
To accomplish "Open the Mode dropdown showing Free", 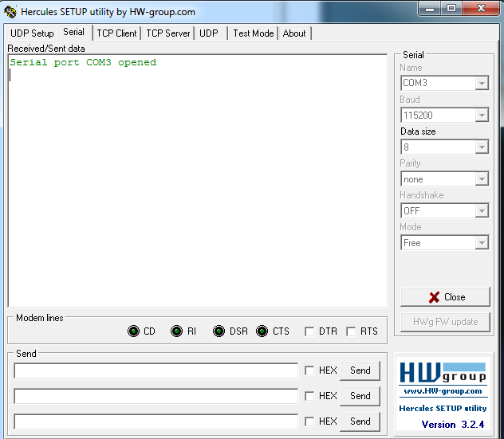I will 445,243.
